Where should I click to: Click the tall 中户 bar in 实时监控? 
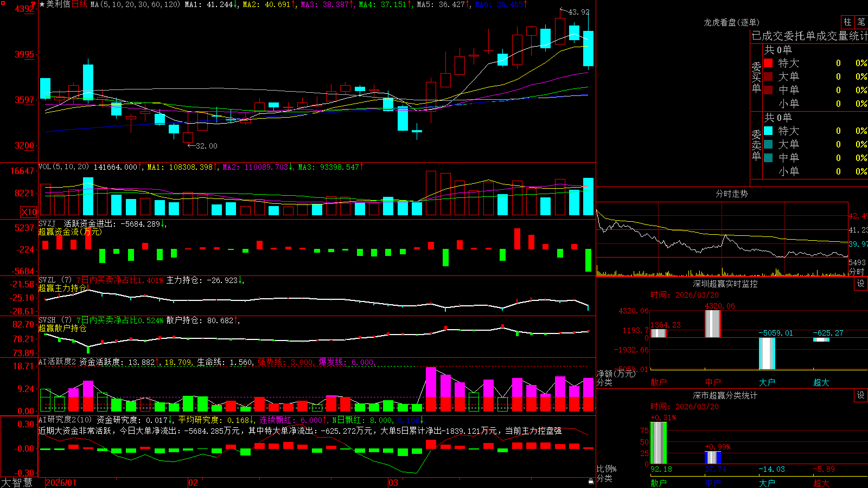point(713,324)
